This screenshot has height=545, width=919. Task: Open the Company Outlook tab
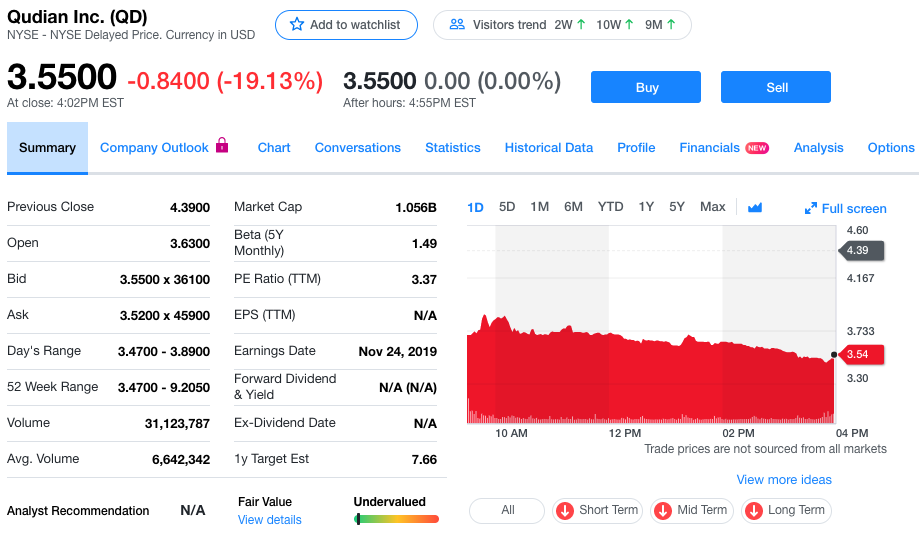coord(154,148)
